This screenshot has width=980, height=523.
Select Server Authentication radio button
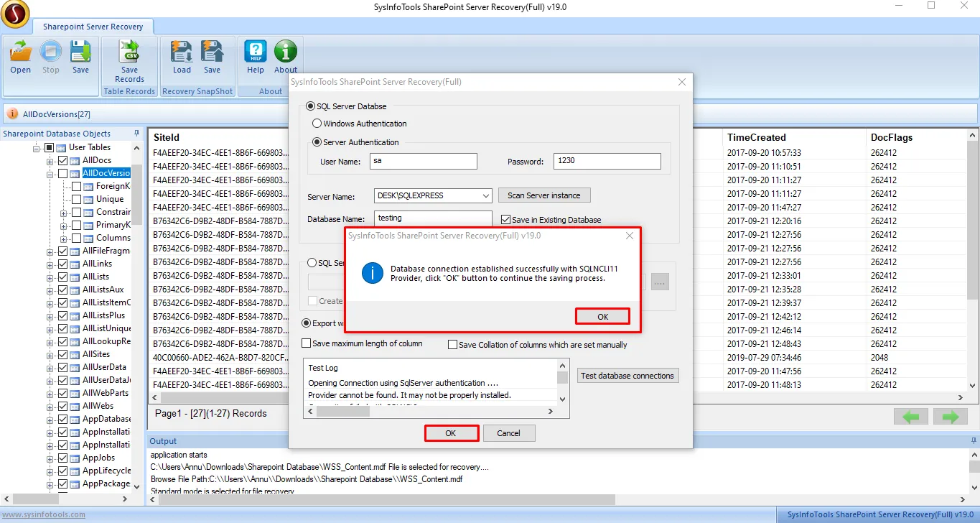317,142
